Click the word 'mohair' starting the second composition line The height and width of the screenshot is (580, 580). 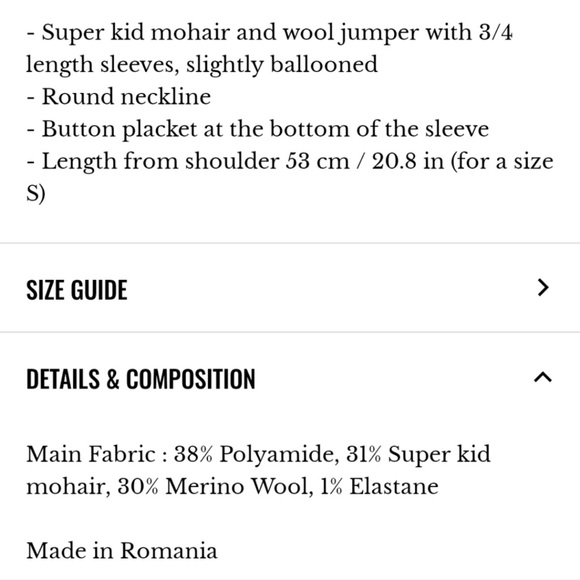click(68, 486)
